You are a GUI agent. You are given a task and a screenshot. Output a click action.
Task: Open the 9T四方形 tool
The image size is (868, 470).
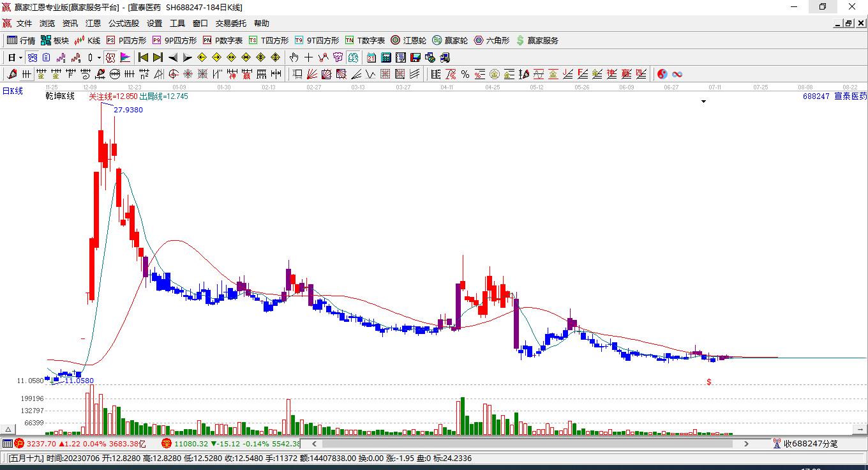pyautogui.click(x=317, y=40)
